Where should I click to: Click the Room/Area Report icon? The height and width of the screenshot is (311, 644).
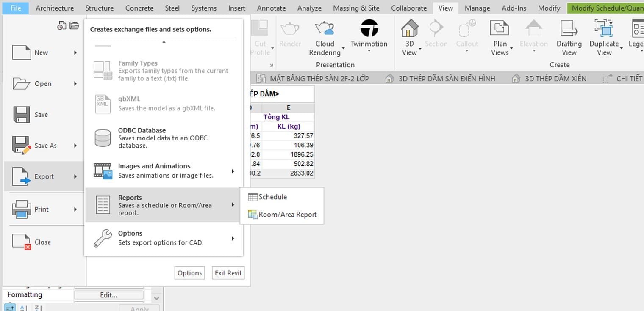click(x=253, y=215)
